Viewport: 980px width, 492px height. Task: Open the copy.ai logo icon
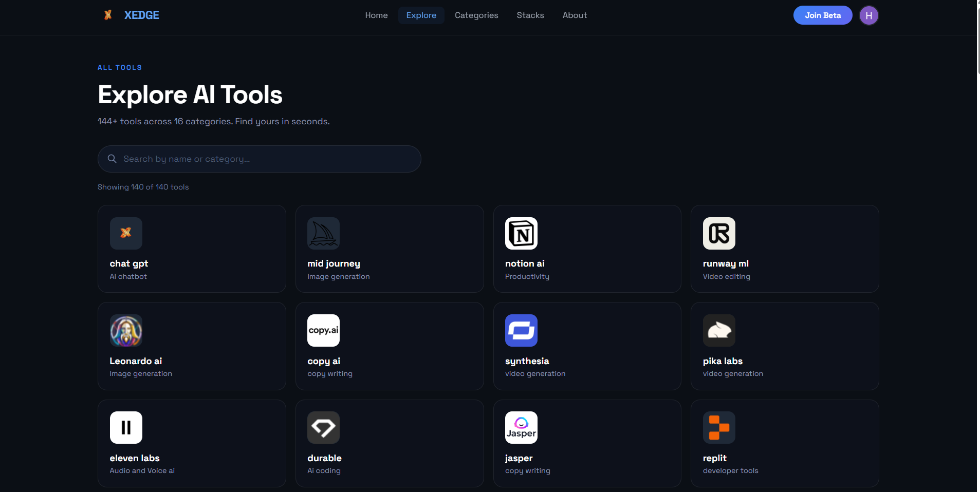click(323, 330)
